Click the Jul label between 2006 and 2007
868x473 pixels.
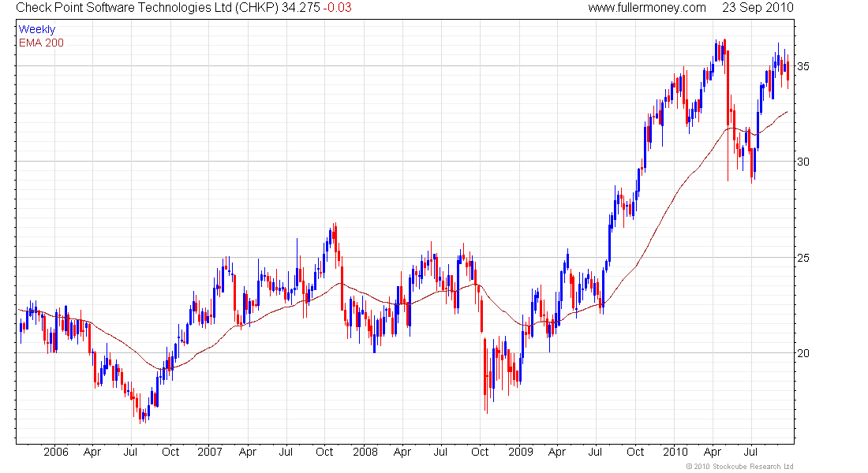[x=130, y=452]
